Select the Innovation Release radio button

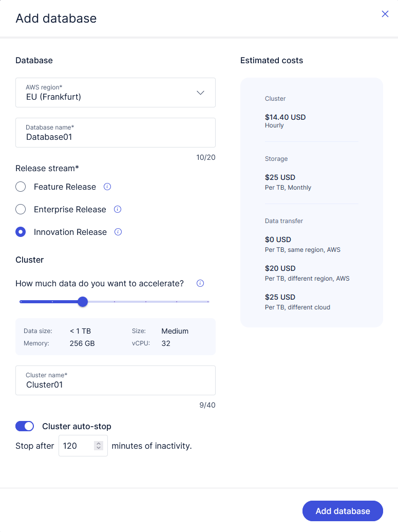(21, 232)
